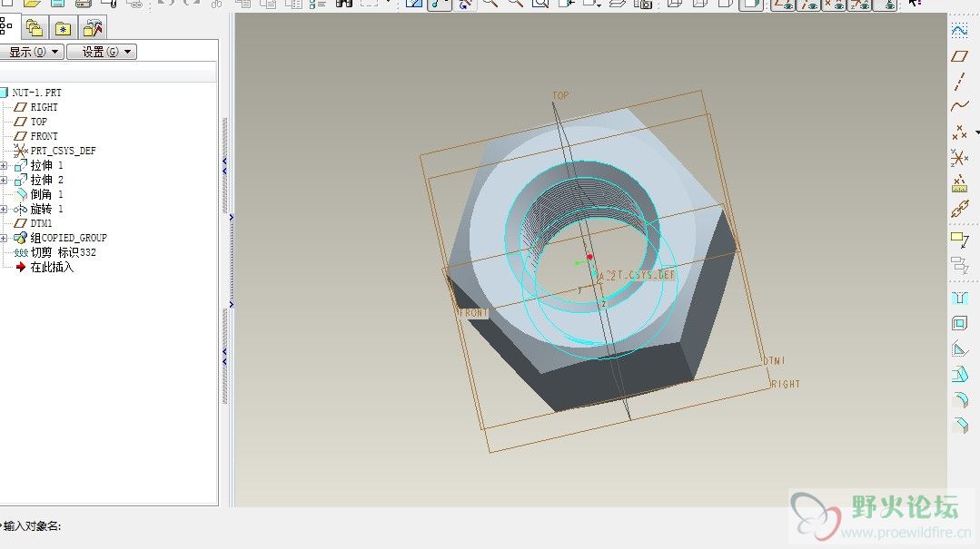Toggle datum planes visibility
980x549 pixels.
point(783,5)
